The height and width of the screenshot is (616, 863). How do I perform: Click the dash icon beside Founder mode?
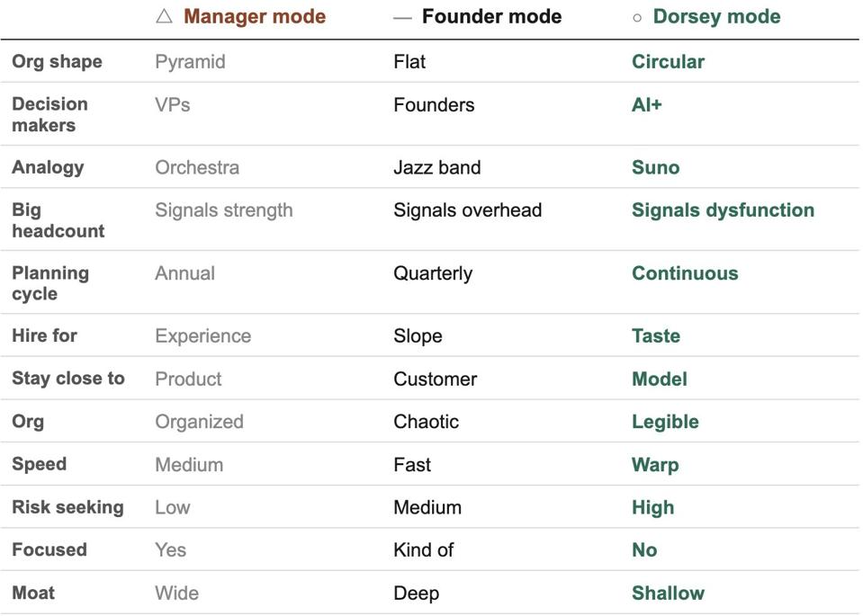[x=402, y=17]
